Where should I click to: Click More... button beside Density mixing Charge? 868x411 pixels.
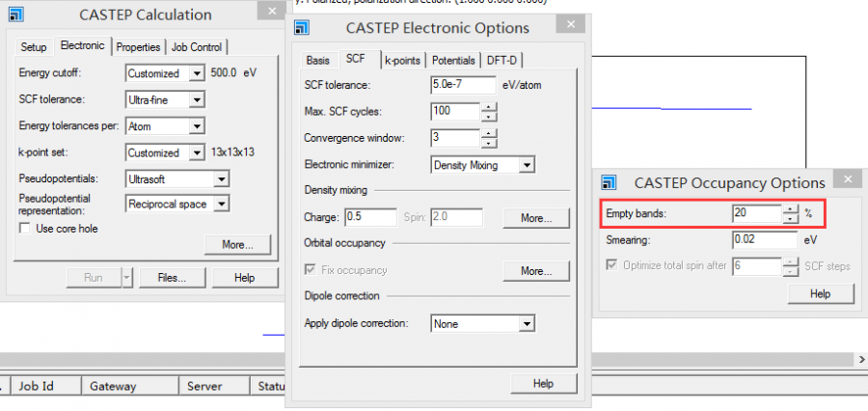[535, 218]
